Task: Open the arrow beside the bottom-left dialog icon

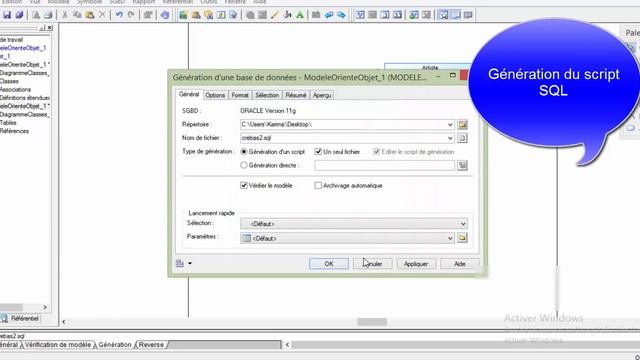Action: point(190,263)
